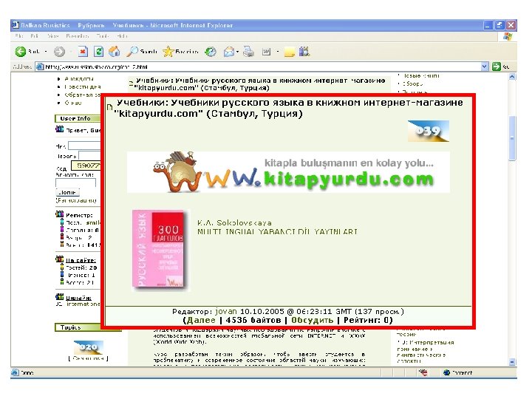Click the Пароль password input field
Viewport: 532px width, 399px height.
[x=89, y=156]
